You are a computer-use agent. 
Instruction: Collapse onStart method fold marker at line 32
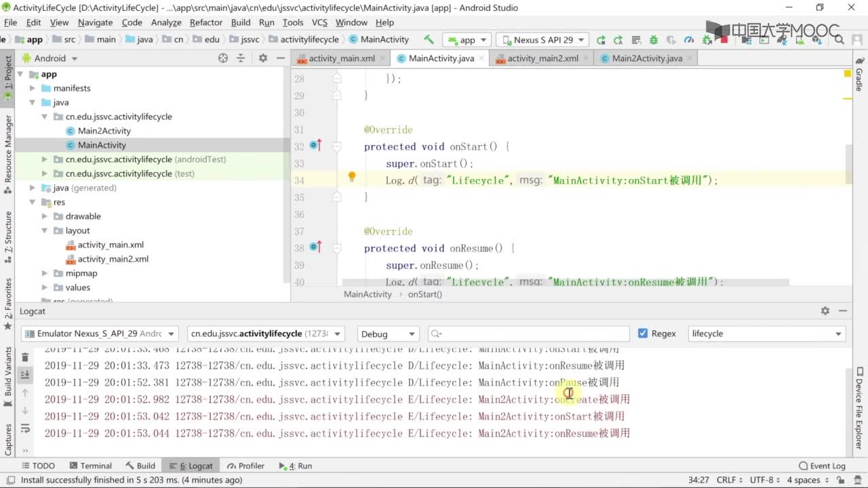pyautogui.click(x=337, y=146)
